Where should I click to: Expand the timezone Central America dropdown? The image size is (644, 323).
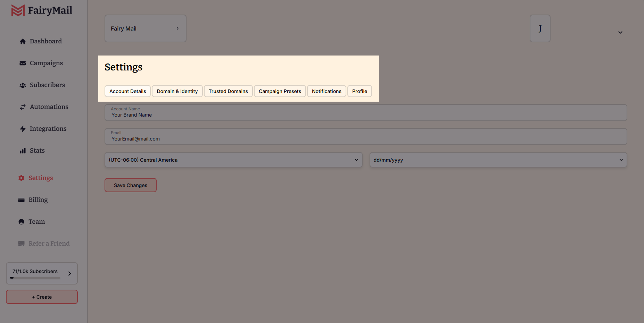(233, 160)
